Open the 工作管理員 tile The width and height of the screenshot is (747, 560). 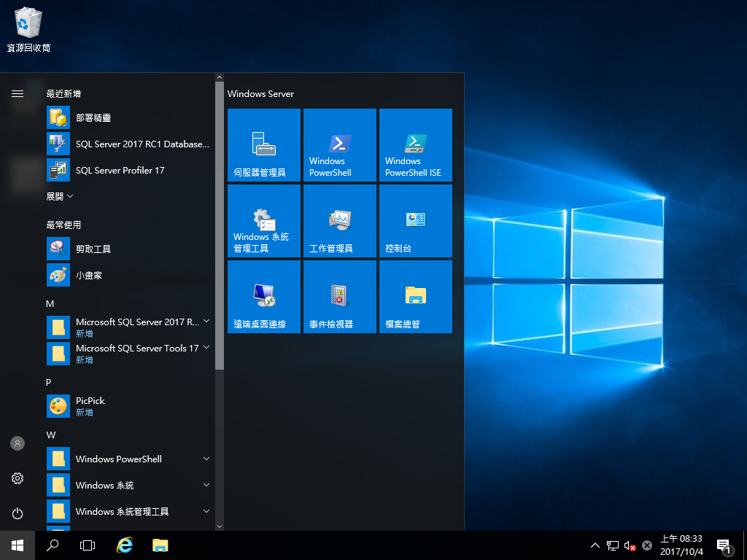pyautogui.click(x=339, y=221)
